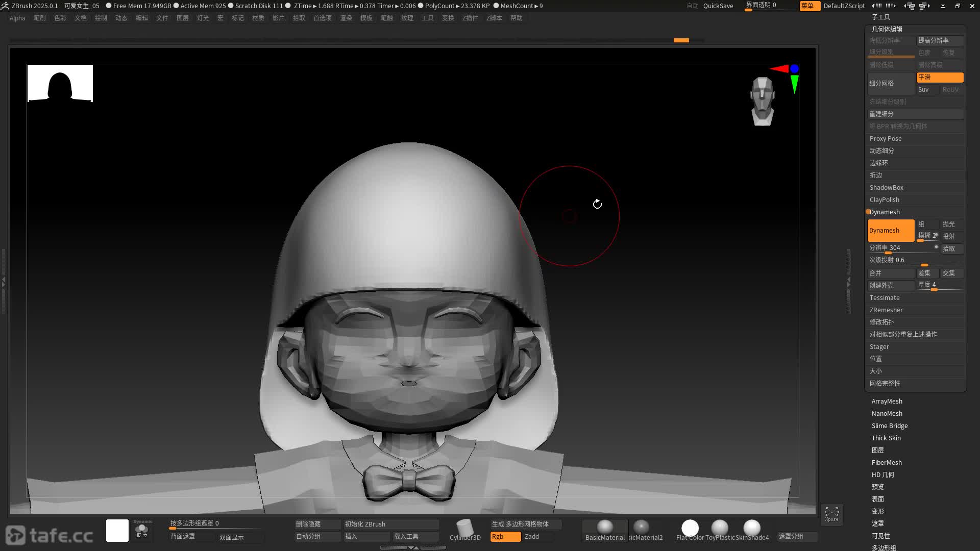Toggle the Dynamesh activation button
This screenshot has height=551, width=980.
[x=891, y=231]
